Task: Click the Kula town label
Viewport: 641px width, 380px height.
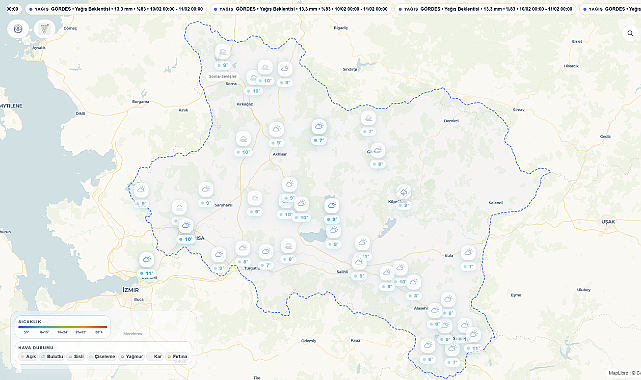Action: click(449, 256)
